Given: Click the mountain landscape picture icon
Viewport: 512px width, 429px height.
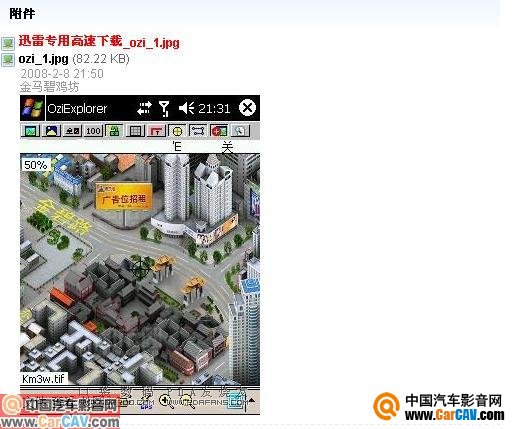Looking at the screenshot, I should (51, 131).
